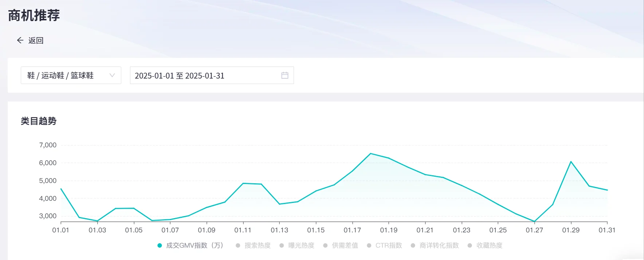
Task: Click the 5,000 y-axis label
Action: [48, 181]
